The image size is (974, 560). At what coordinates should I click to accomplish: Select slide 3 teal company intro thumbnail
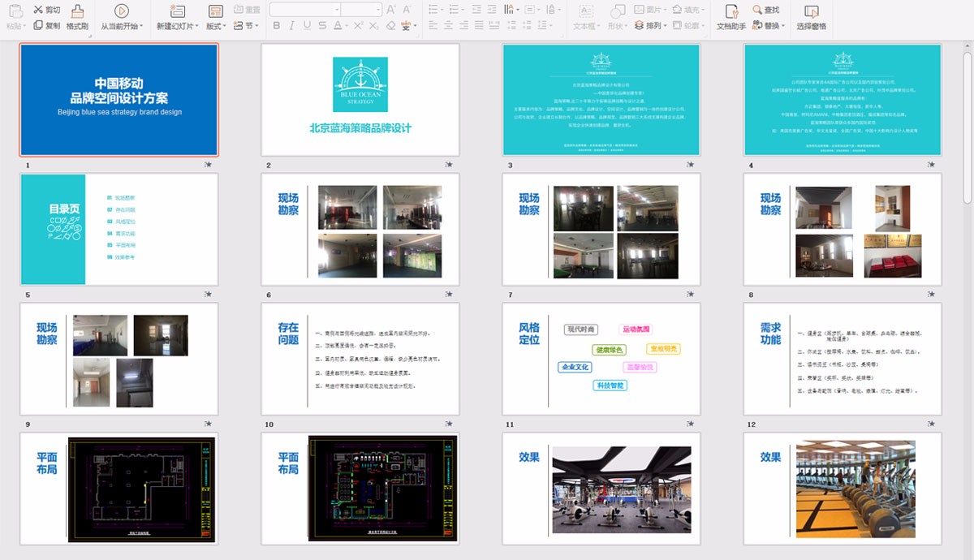click(601, 100)
